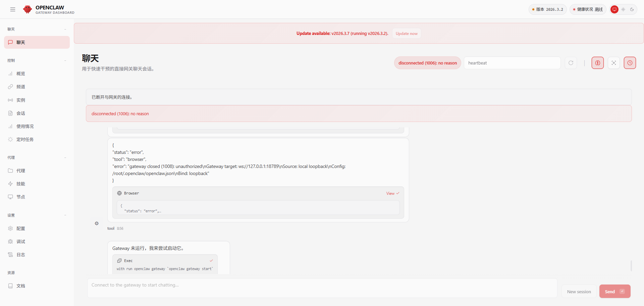This screenshot has width=644, height=306.
Task: Click the Send button
Action: pyautogui.click(x=615, y=292)
